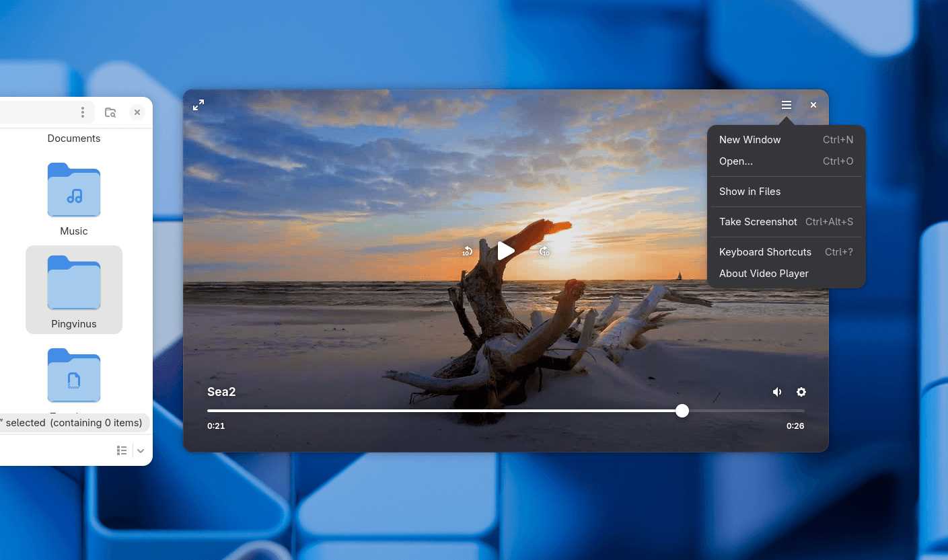The height and width of the screenshot is (560, 948).
Task: Select the Pingvinus folder
Action: tap(74, 290)
